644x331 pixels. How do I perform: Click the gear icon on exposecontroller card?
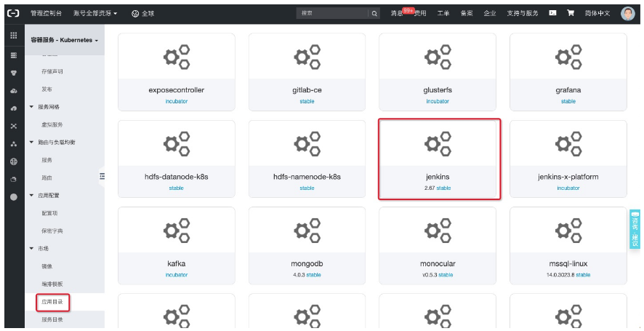[177, 57]
